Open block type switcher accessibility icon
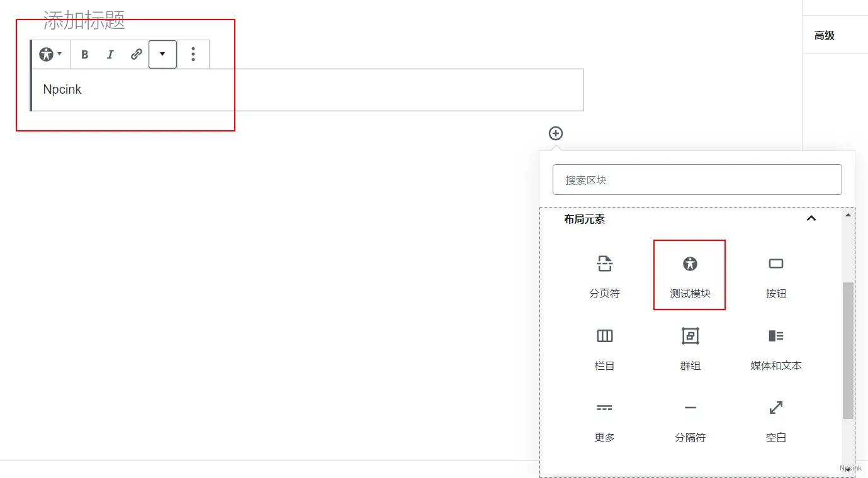The image size is (868, 478). click(50, 54)
